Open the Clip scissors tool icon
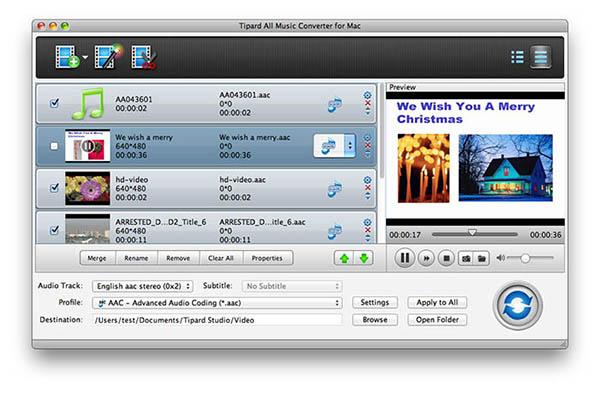 pos(144,57)
